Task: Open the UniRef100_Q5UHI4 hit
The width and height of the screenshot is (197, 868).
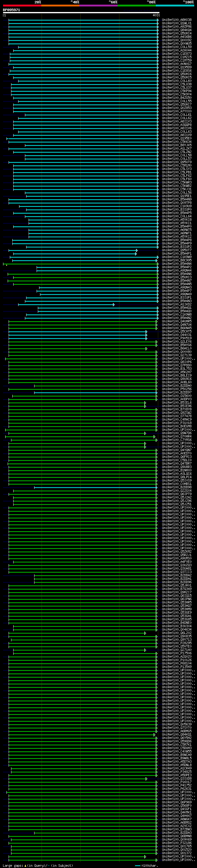Action: click(x=176, y=33)
